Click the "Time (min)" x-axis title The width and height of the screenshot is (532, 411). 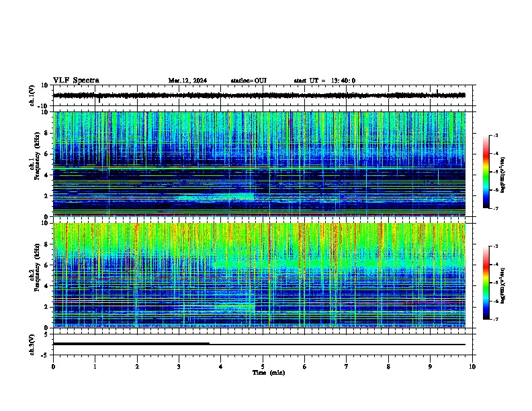click(x=269, y=373)
